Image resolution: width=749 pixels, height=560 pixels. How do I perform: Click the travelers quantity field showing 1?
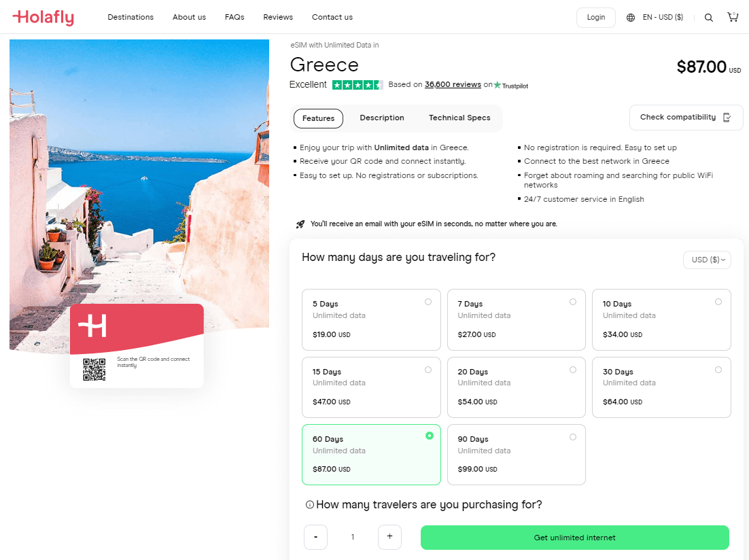(353, 537)
